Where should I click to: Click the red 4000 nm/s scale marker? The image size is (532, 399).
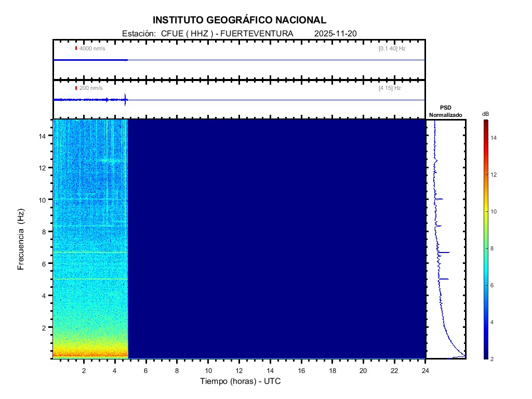[x=76, y=48]
